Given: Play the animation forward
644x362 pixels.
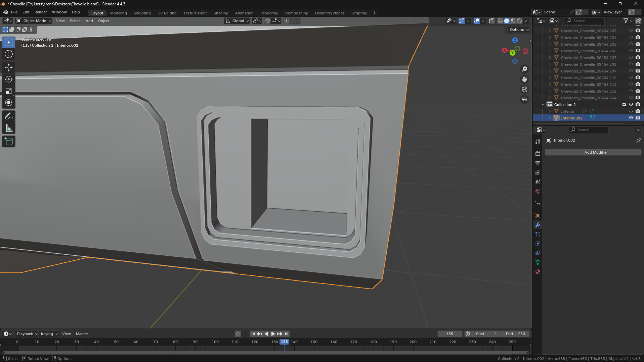Looking at the screenshot, I should click(x=273, y=334).
